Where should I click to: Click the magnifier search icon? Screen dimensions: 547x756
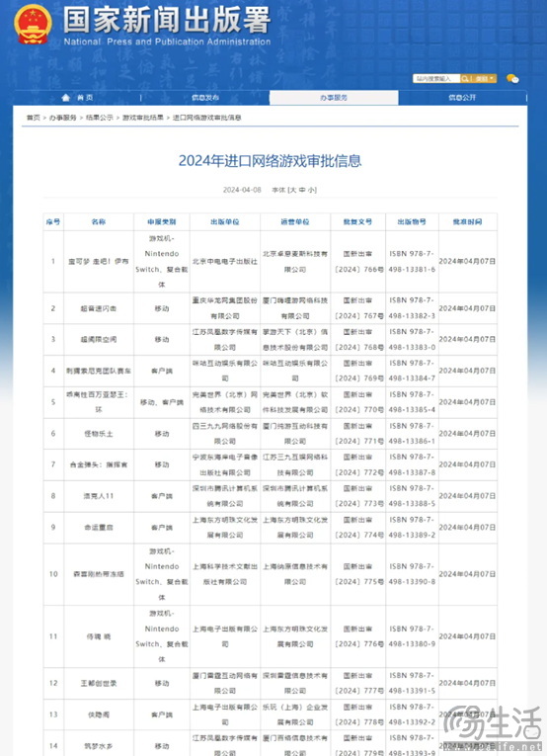click(465, 79)
